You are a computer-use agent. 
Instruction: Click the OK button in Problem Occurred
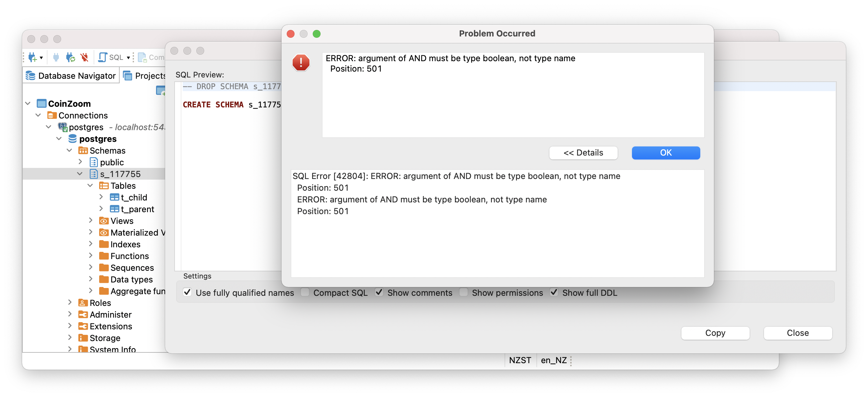pos(666,153)
